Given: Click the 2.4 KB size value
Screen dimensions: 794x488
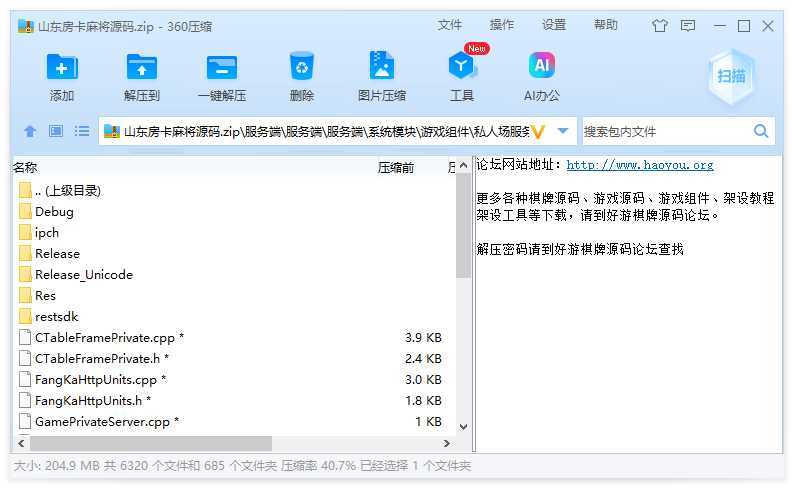Looking at the screenshot, I should [x=423, y=358].
